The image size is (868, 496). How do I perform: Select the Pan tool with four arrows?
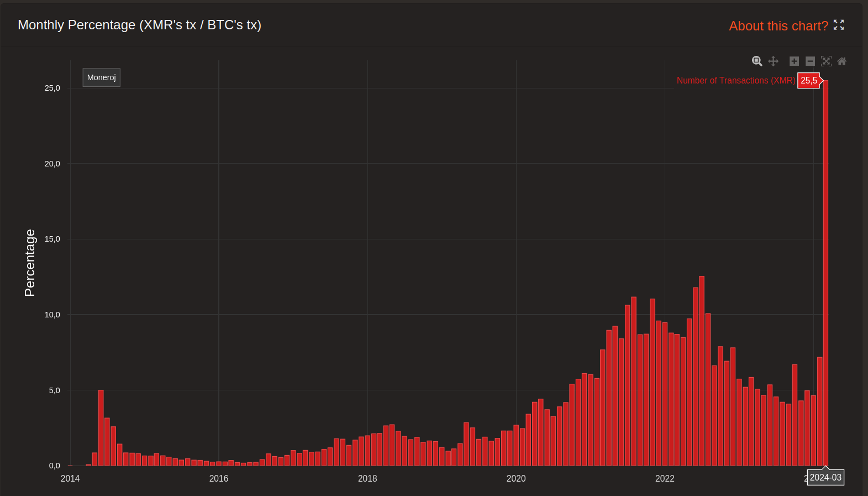coord(774,61)
